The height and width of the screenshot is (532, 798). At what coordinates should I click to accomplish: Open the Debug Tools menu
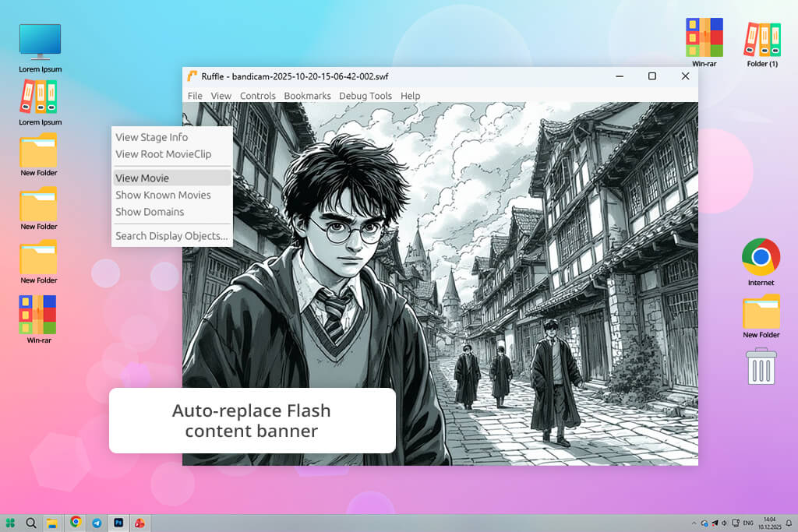[365, 96]
